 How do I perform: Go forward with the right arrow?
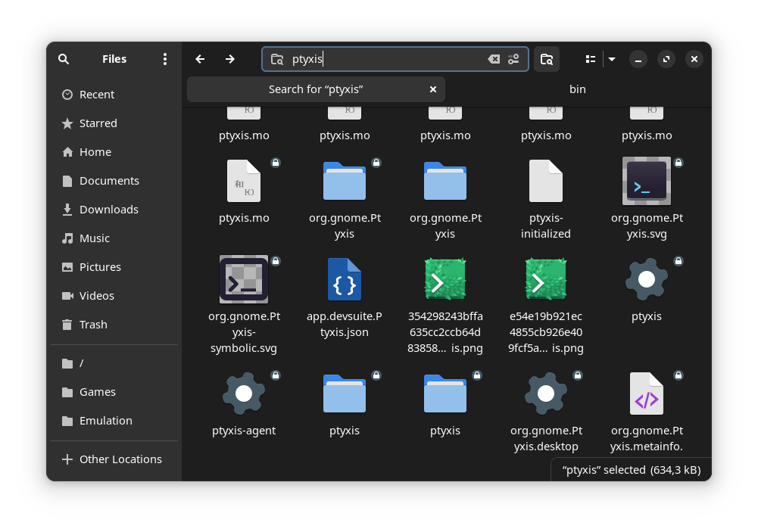(230, 59)
